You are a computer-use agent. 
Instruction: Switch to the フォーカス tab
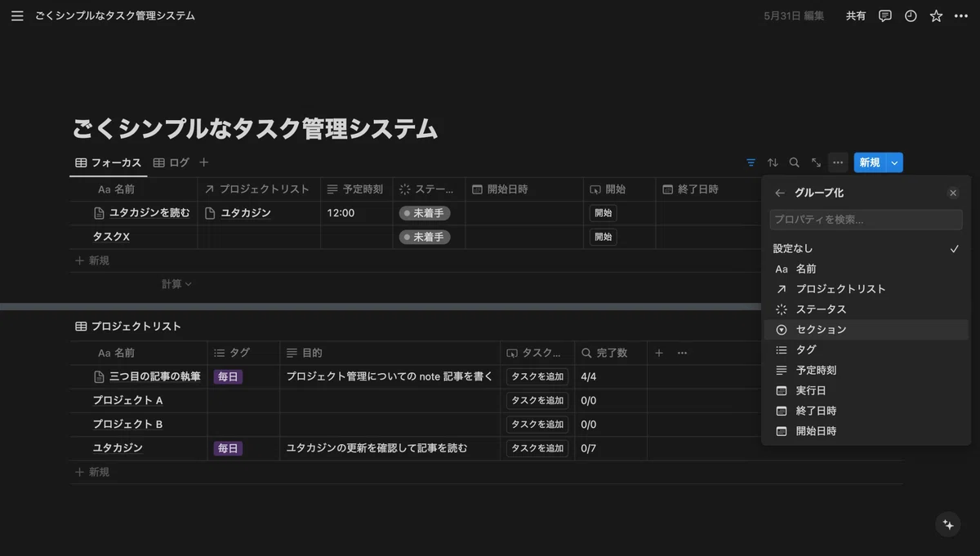tap(109, 162)
